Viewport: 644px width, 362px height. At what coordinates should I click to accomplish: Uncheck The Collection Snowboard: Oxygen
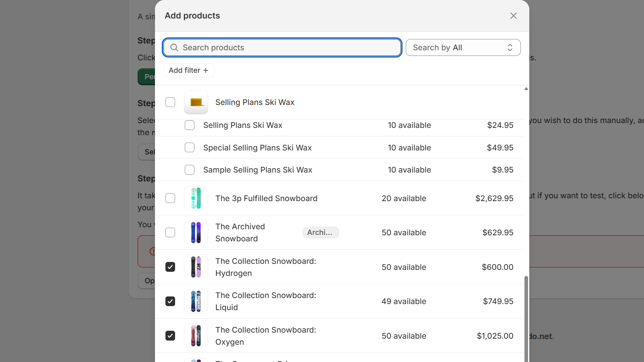pyautogui.click(x=170, y=335)
